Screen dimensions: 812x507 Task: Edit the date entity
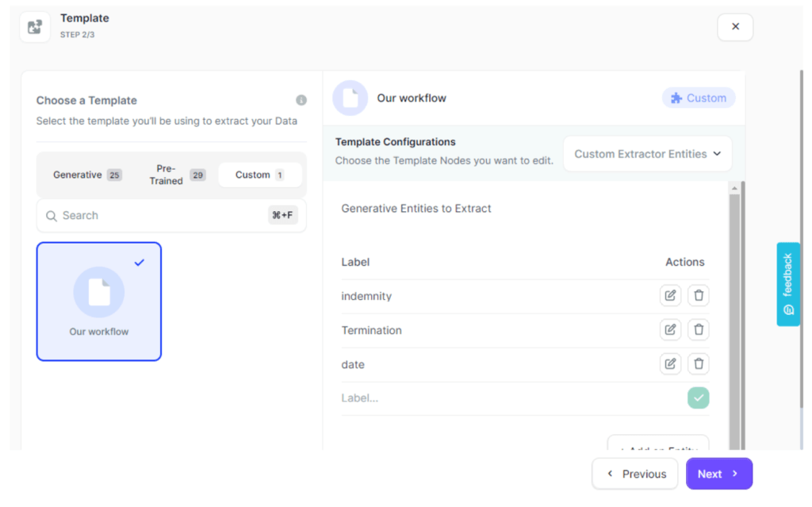tap(670, 364)
